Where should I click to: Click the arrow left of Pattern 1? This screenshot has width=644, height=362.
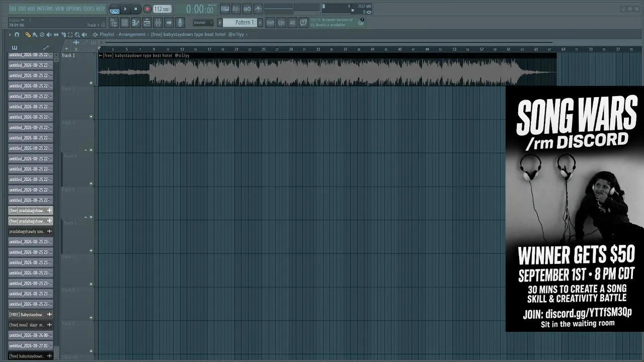[220, 23]
